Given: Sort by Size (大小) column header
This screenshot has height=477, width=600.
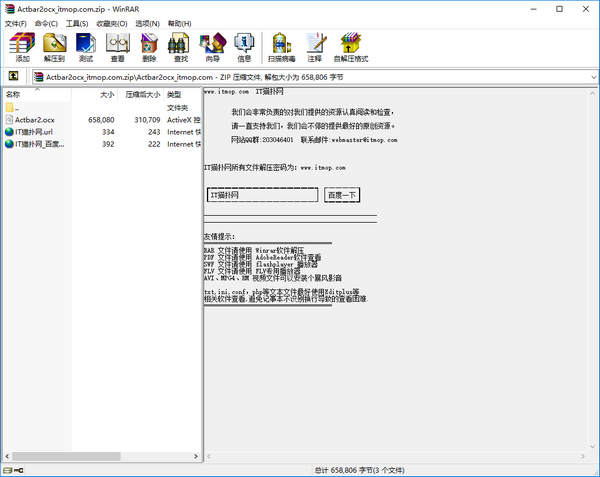Looking at the screenshot, I should point(95,94).
